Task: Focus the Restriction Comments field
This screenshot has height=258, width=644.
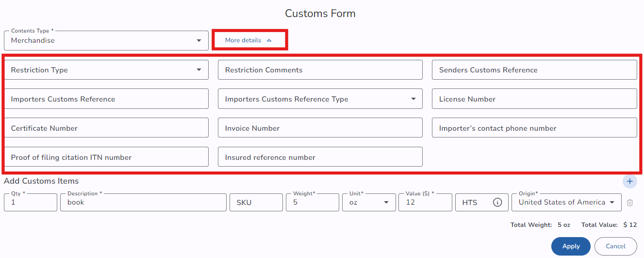Action: tap(320, 70)
